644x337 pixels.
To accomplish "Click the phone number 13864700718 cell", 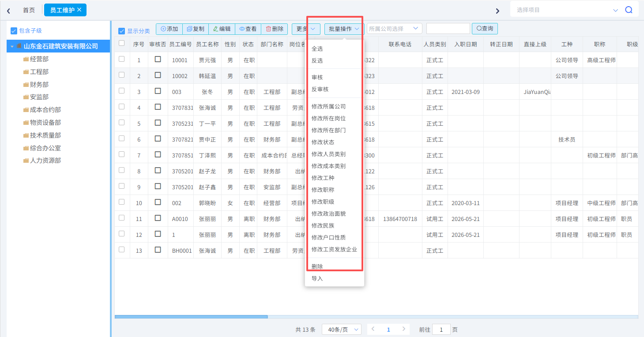I will pyautogui.click(x=400, y=219).
